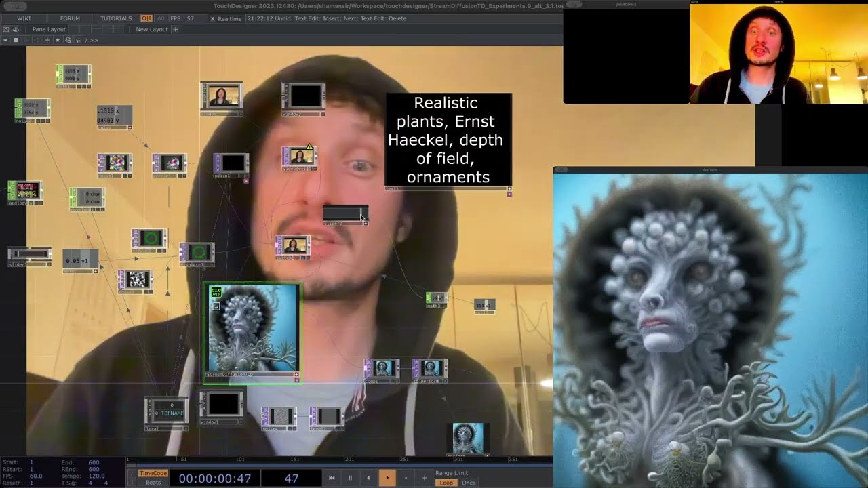Click the viewer icon inside StreamDiffusion node

[x=216, y=306]
